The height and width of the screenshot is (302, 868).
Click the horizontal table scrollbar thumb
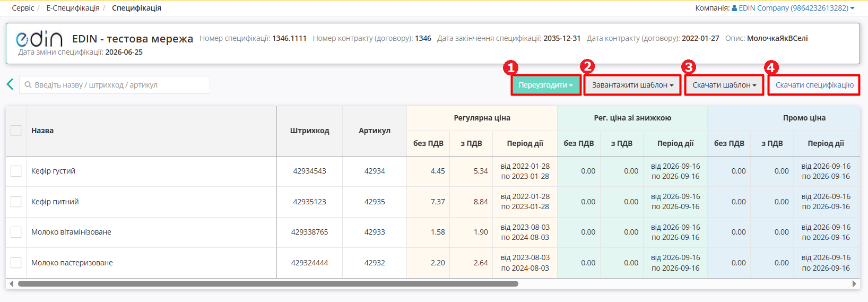(x=268, y=283)
